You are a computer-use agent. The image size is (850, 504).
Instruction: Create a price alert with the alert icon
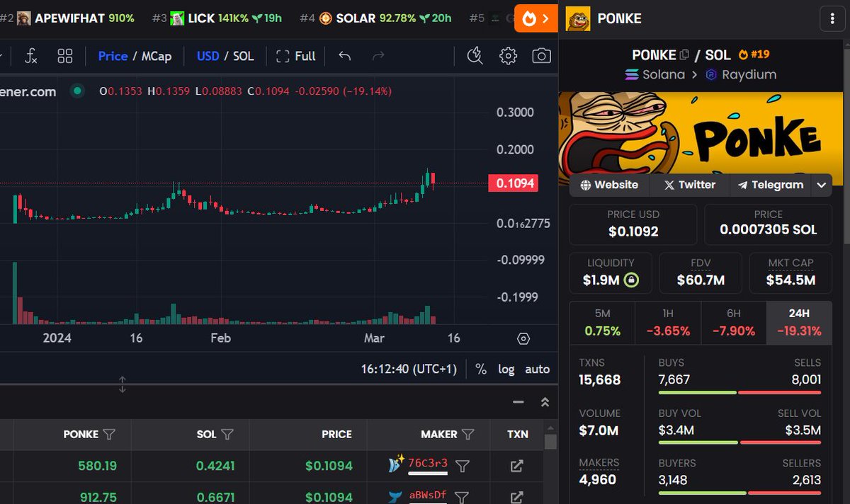(475, 55)
